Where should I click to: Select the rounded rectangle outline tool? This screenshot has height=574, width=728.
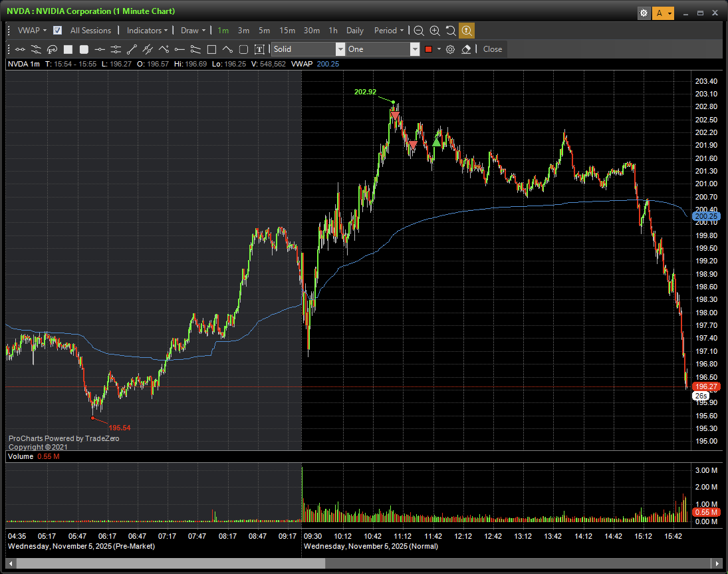pyautogui.click(x=243, y=49)
